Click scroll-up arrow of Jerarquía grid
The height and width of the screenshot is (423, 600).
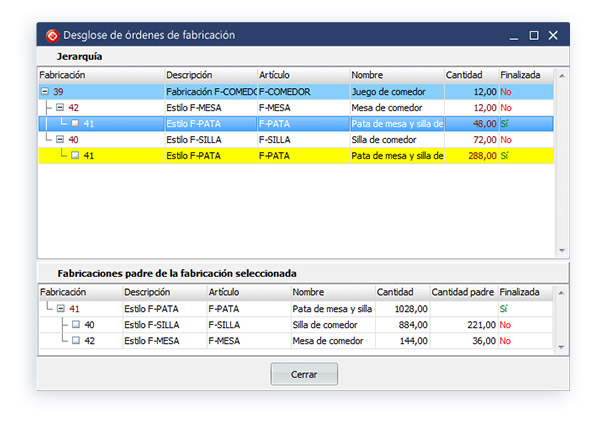click(562, 75)
